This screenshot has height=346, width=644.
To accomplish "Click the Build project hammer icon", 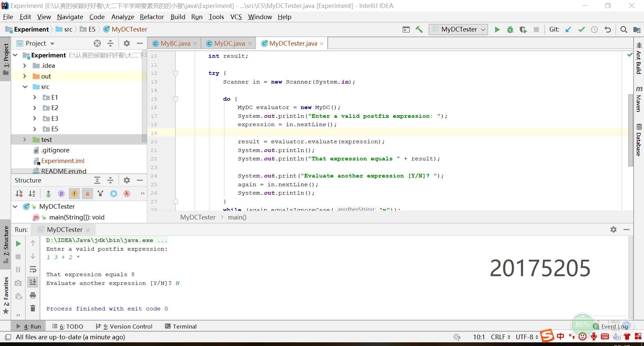I will (x=419, y=30).
